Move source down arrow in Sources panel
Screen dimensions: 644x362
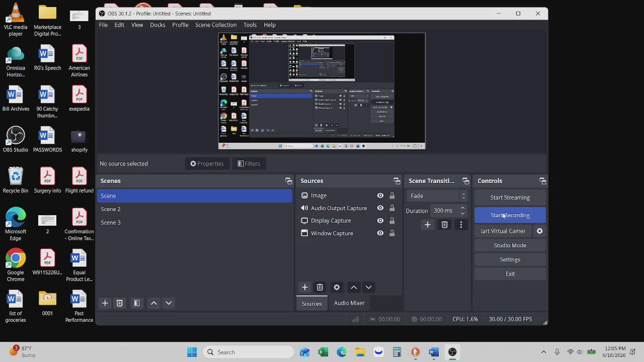(368, 287)
